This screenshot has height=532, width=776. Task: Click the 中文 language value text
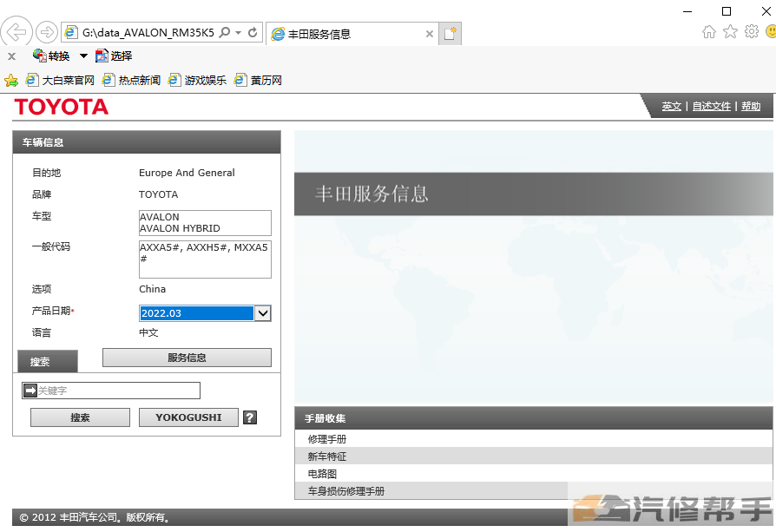(148, 332)
